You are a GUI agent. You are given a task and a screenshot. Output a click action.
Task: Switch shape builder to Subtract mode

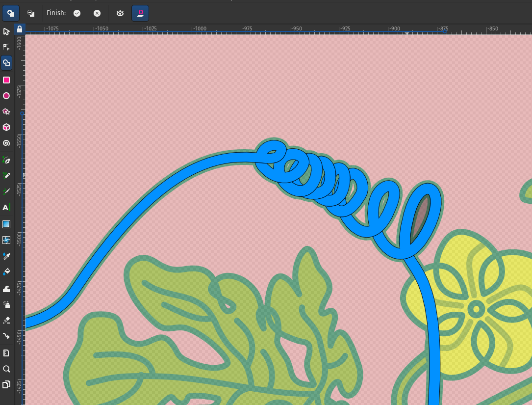coord(30,13)
